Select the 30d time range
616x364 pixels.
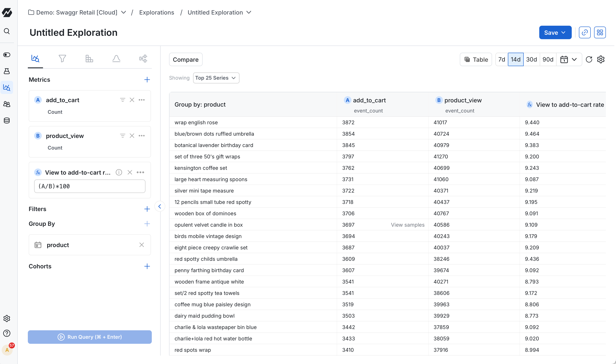531,60
